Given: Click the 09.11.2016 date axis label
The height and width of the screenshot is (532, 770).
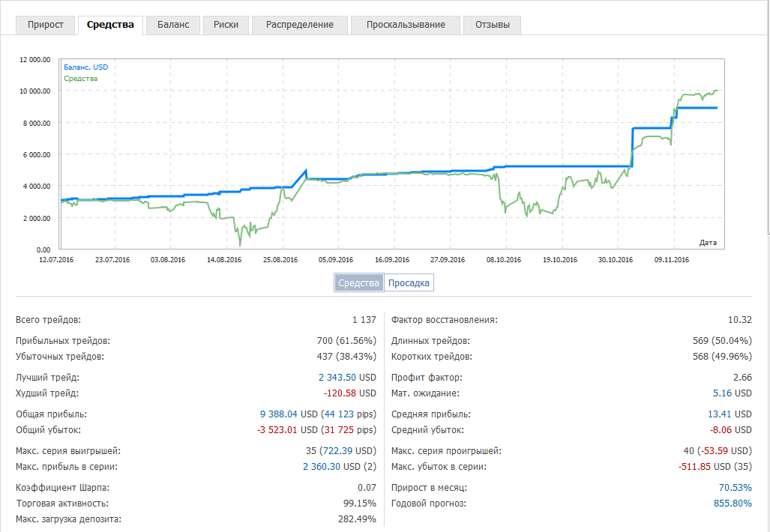Looking at the screenshot, I should coord(671,259).
